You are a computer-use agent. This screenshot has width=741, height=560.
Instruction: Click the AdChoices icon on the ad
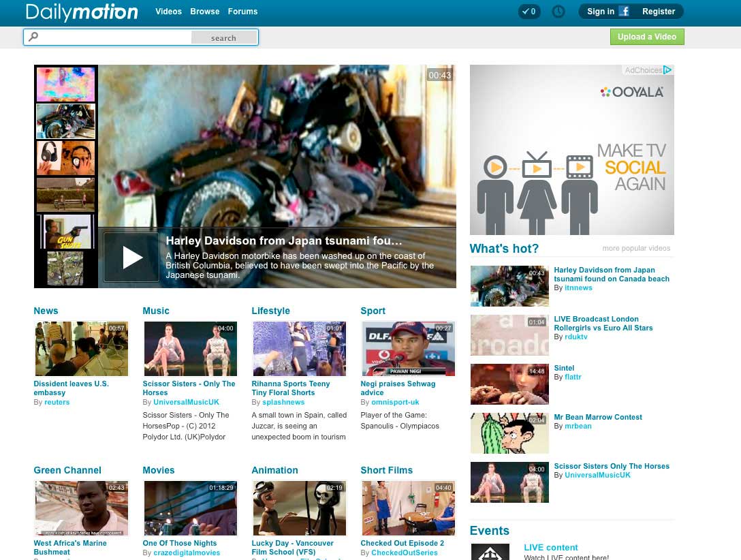[x=668, y=70]
